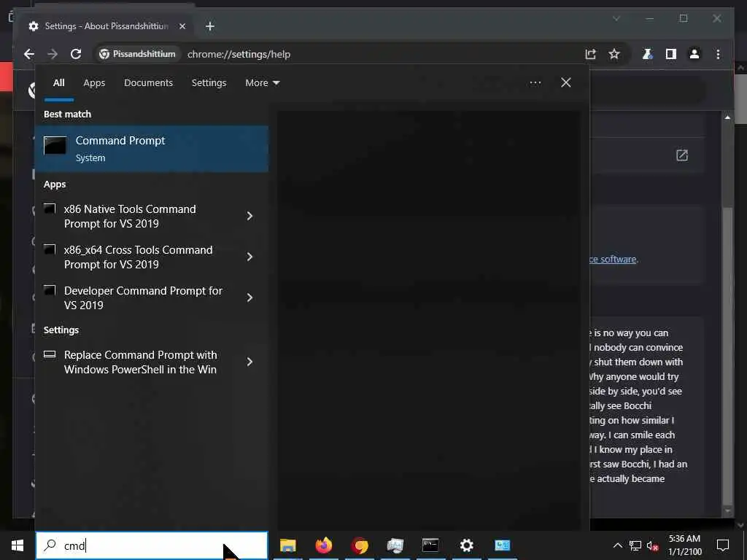Switch to Chromium browser taskbar icon
Image resolution: width=747 pixels, height=560 pixels.
click(x=360, y=545)
